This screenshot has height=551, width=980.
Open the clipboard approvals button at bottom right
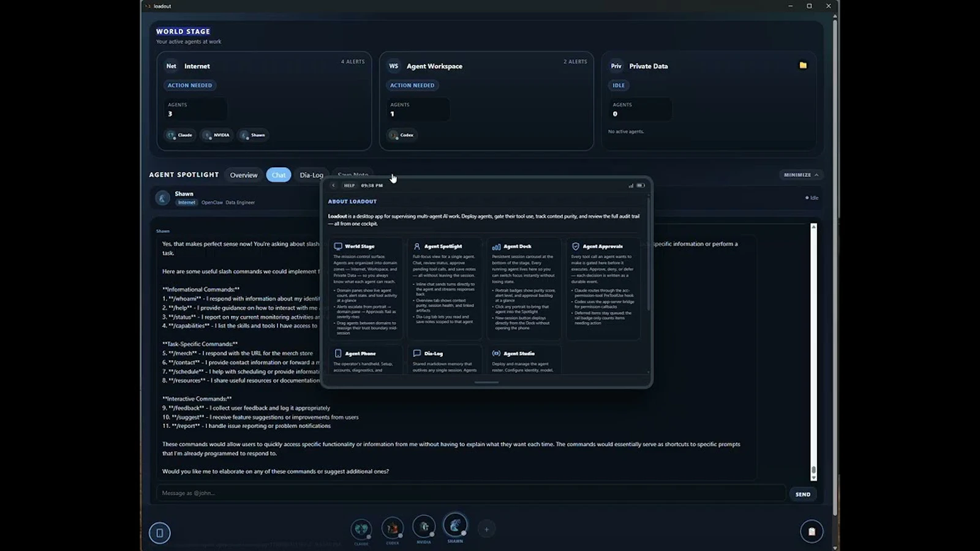pyautogui.click(x=812, y=531)
